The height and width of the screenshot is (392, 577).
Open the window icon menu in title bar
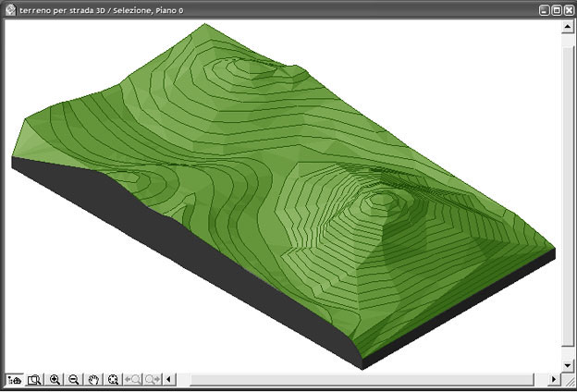click(x=9, y=8)
